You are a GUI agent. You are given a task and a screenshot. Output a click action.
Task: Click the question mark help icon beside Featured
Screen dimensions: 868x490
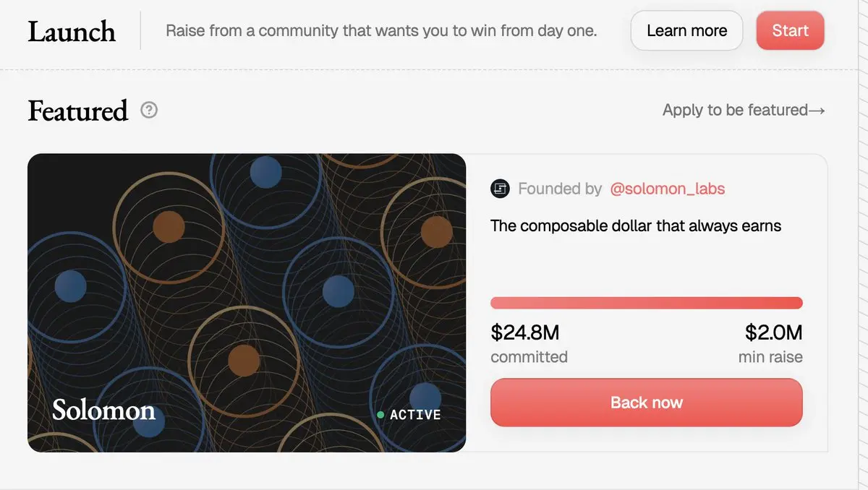tap(149, 111)
